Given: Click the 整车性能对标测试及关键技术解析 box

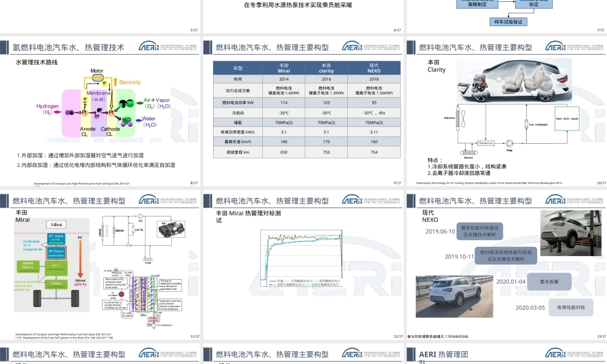Looking at the screenshot, I should tap(480, 231).
